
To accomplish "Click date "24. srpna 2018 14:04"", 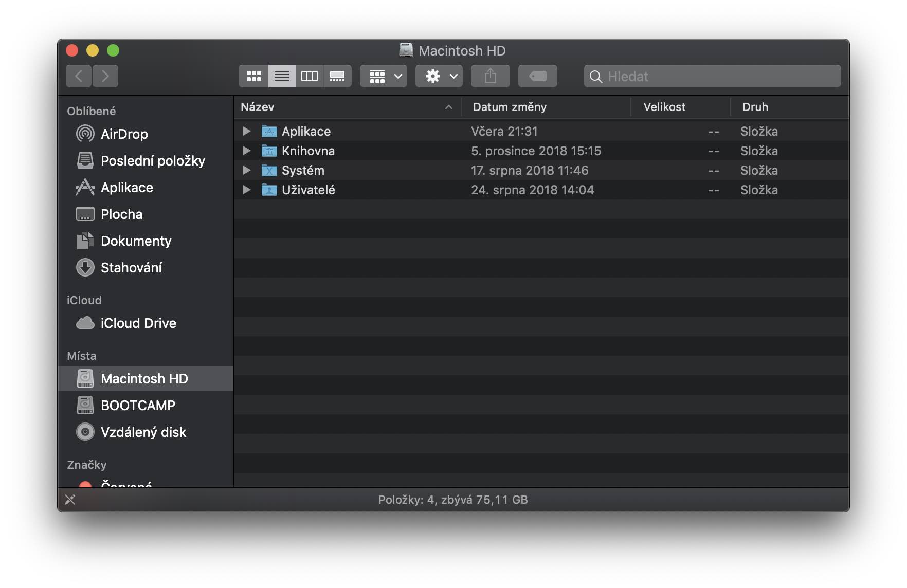I will (x=532, y=190).
